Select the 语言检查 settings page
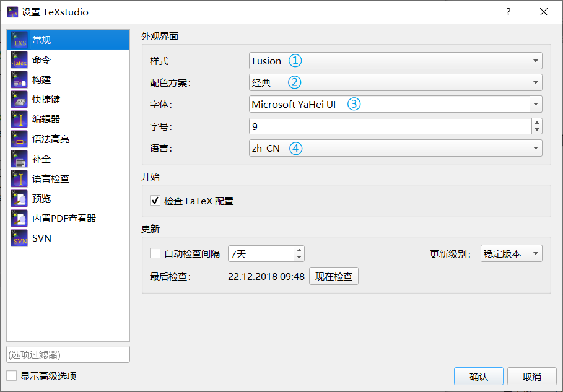This screenshot has height=392, width=563. (x=68, y=179)
